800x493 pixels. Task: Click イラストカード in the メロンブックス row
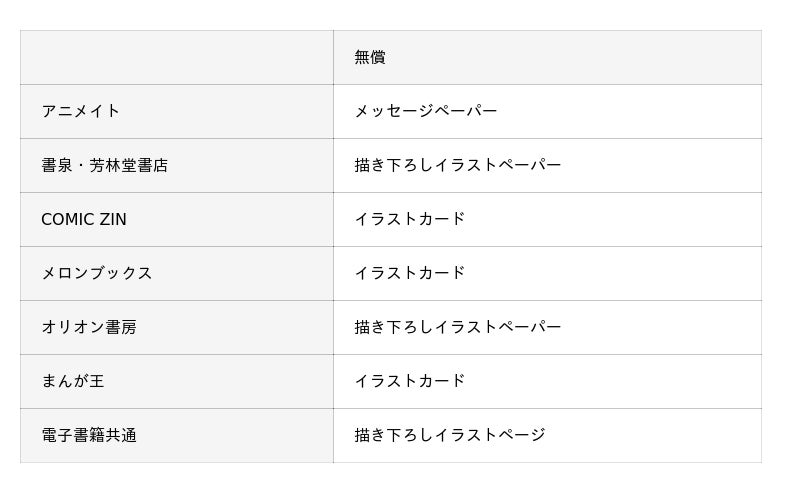tap(410, 274)
